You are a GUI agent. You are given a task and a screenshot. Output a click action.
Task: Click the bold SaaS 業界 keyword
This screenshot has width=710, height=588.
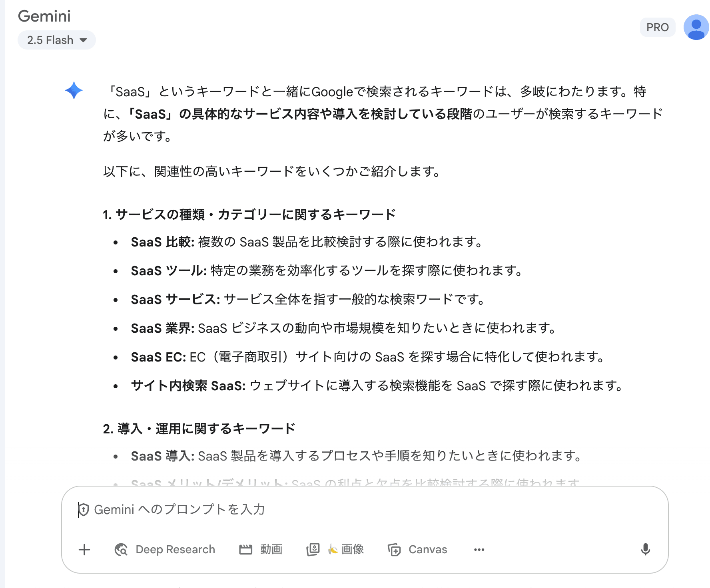click(x=162, y=328)
